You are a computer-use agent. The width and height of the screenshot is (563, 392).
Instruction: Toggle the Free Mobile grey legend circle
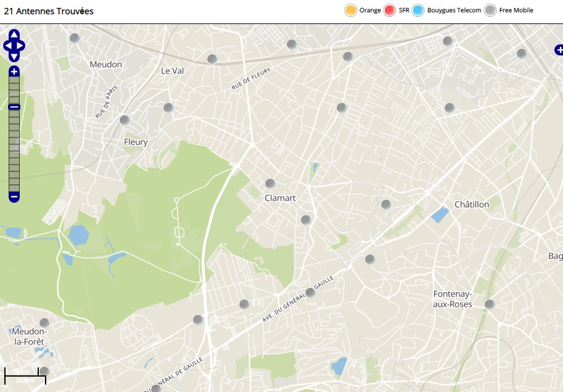(x=490, y=10)
